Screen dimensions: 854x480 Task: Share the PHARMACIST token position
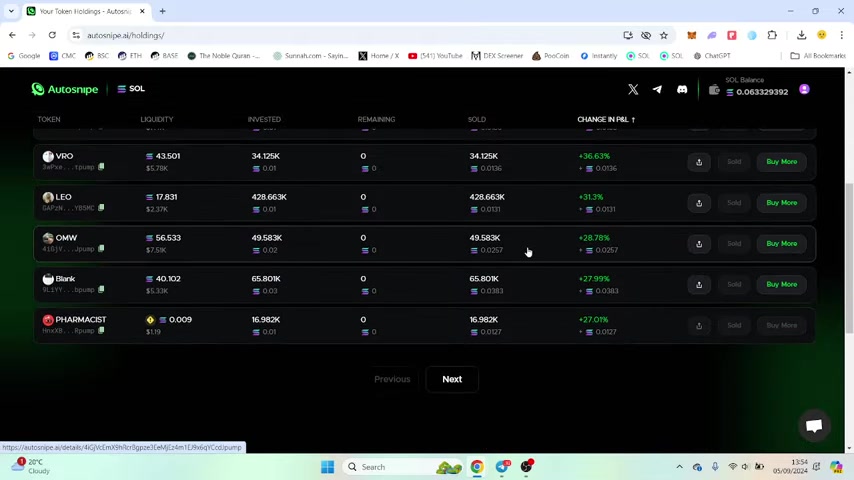[699, 325]
